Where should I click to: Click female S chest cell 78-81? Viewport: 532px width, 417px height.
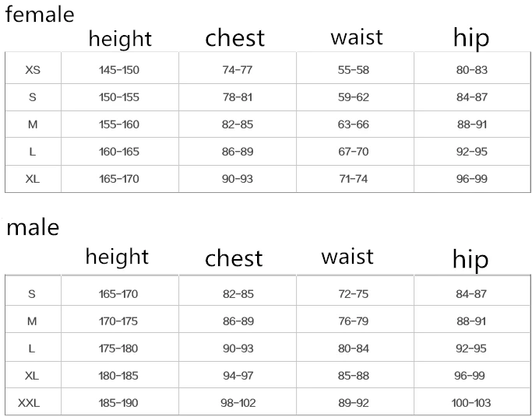click(x=238, y=97)
